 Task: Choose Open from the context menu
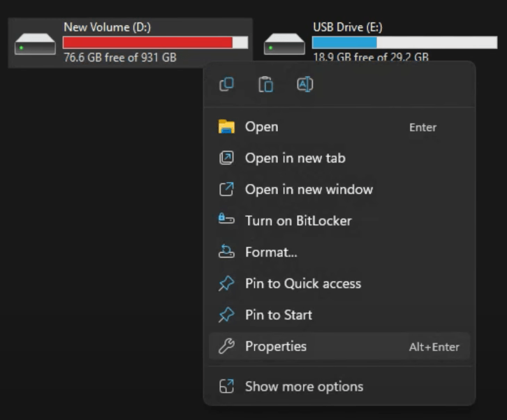click(x=261, y=127)
